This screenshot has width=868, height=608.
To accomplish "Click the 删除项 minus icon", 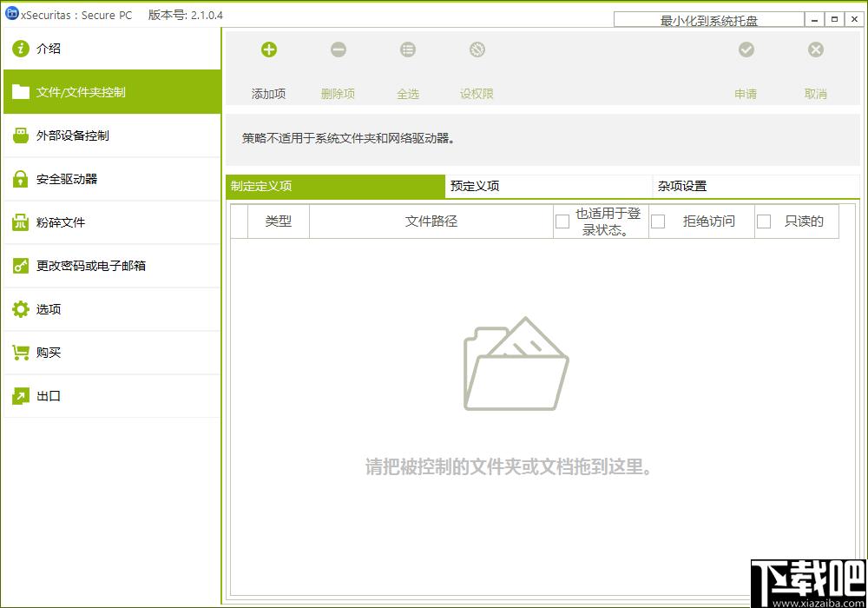I will [x=339, y=50].
